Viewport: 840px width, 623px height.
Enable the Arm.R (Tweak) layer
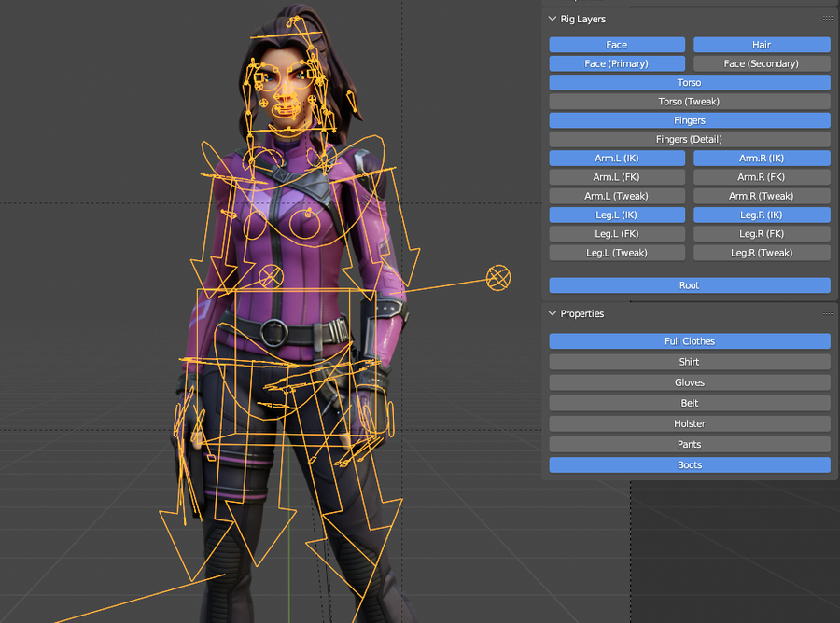762,196
